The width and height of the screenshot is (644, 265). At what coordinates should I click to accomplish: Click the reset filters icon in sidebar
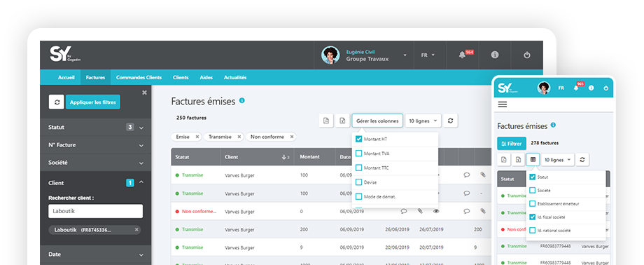coord(56,102)
